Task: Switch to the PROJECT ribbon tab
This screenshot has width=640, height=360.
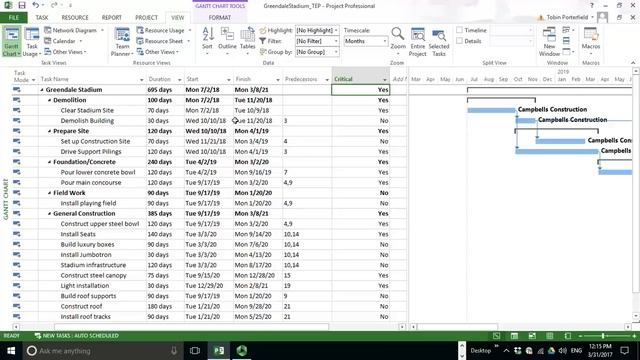Action: (146, 18)
